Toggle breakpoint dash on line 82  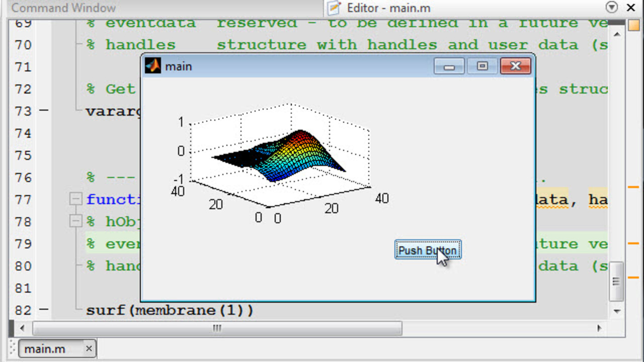pyautogui.click(x=44, y=310)
